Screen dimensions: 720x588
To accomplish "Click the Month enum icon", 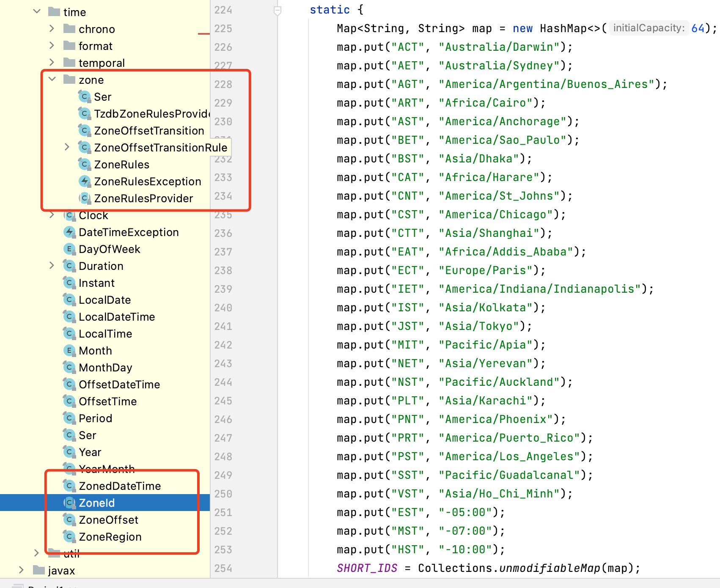I will (x=69, y=351).
